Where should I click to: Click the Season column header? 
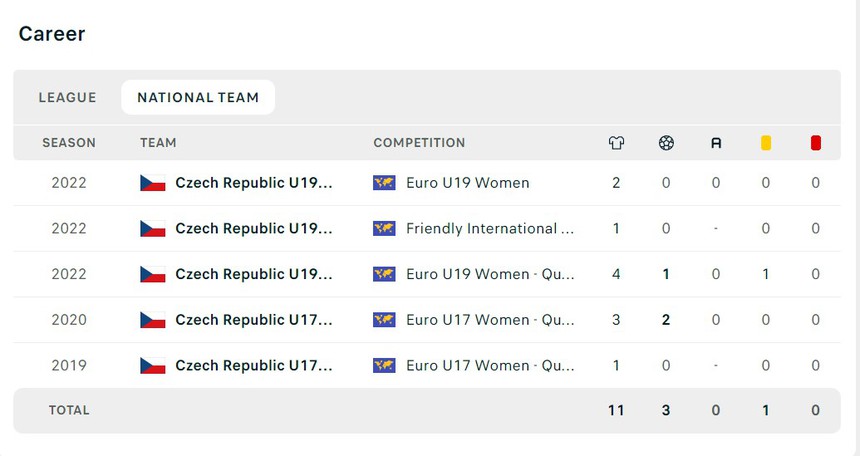coord(69,143)
